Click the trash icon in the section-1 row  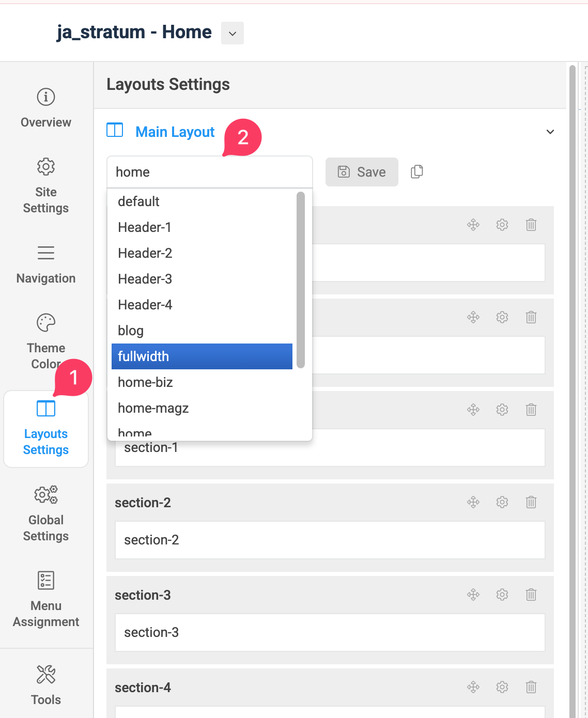pos(531,410)
